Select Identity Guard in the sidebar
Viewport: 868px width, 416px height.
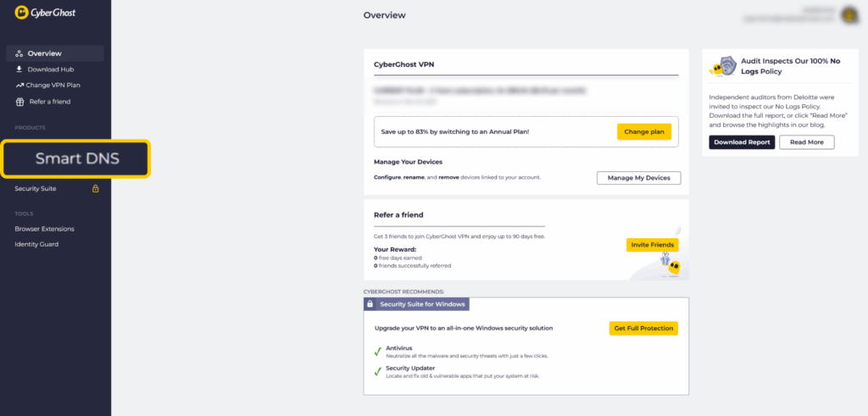(36, 244)
